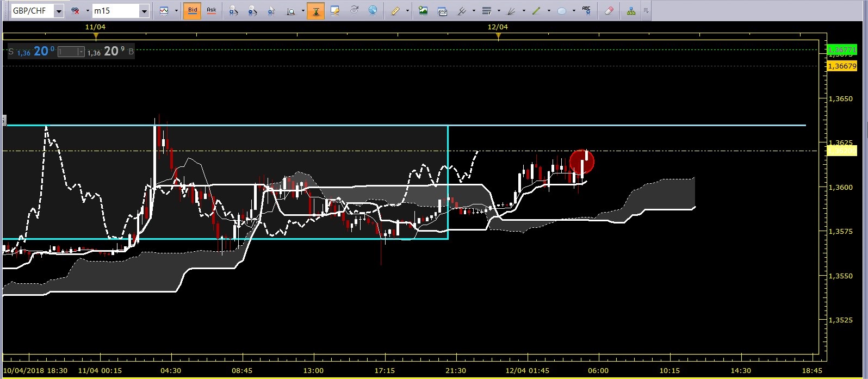Viewport: 868px width, 379px height.
Task: Click the B buy price 1,36 20
Action: point(110,52)
